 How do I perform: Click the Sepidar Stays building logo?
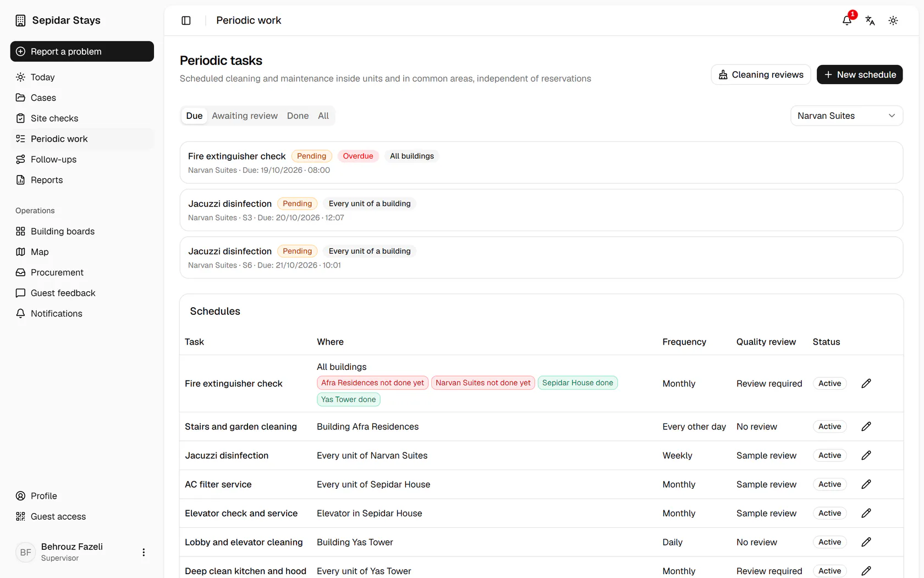[x=20, y=20]
